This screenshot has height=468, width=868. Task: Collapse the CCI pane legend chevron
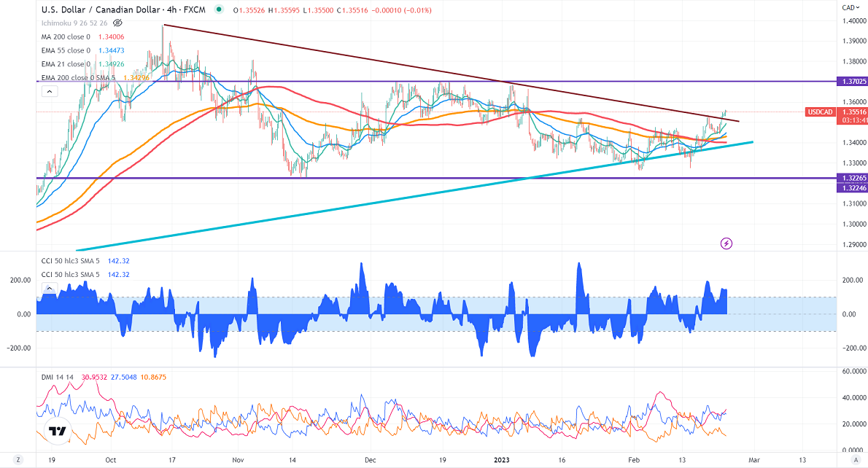[49, 289]
